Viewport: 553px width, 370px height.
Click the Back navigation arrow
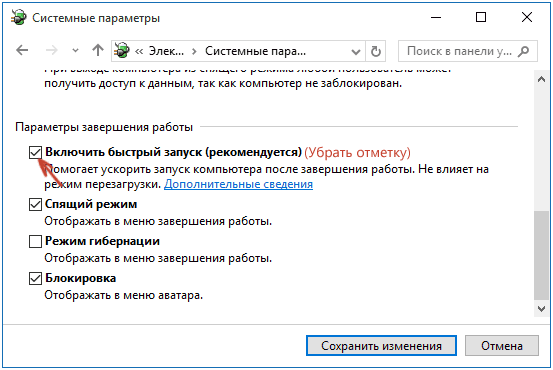coord(22,50)
